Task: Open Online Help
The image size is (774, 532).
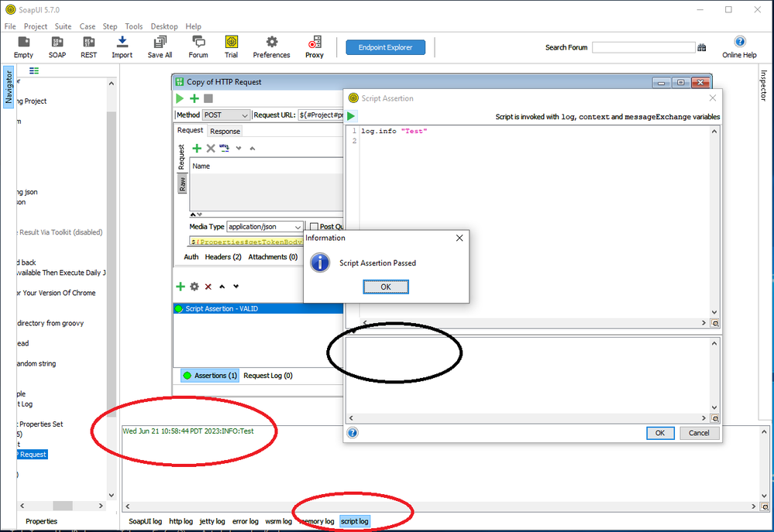Action: (739, 47)
